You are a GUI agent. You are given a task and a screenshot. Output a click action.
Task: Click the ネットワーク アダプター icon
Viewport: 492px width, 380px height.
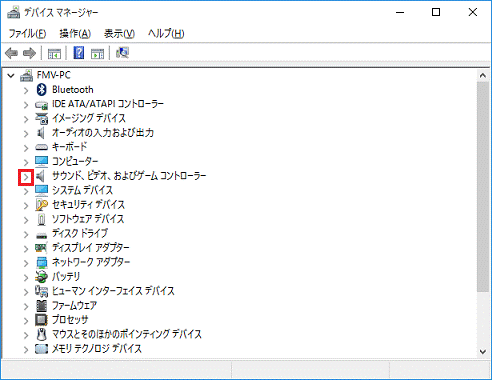point(41,263)
